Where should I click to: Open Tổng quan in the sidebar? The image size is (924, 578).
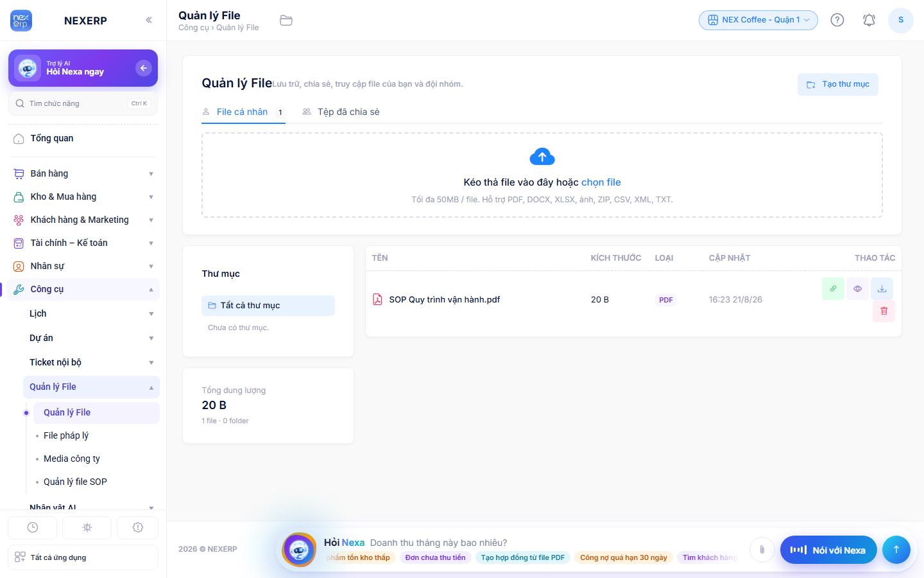[x=83, y=139]
